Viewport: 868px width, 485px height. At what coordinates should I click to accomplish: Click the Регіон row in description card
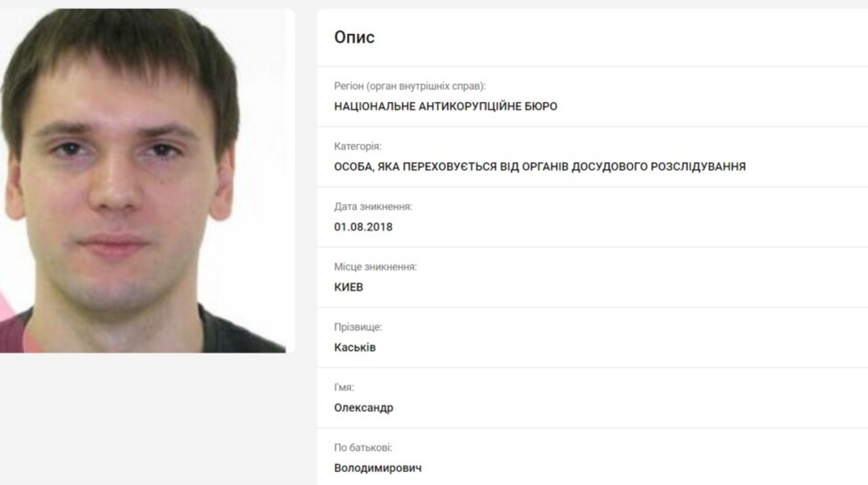pos(592,96)
